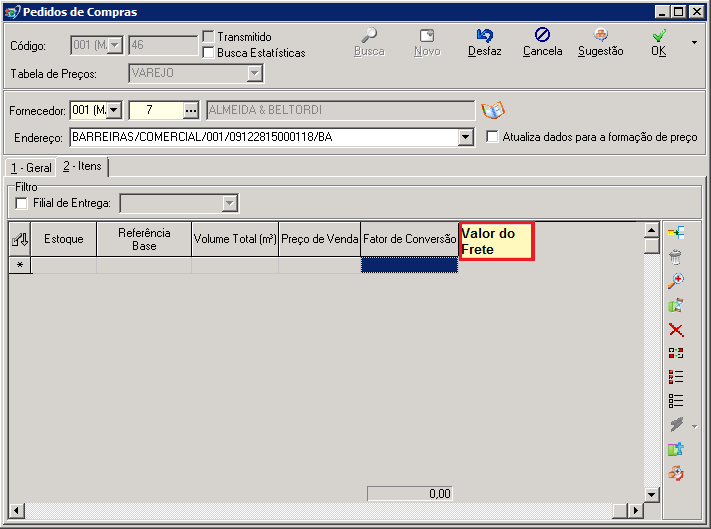Enable the Transmitido checkbox
Image resolution: width=711 pixels, height=529 pixels.
point(208,36)
